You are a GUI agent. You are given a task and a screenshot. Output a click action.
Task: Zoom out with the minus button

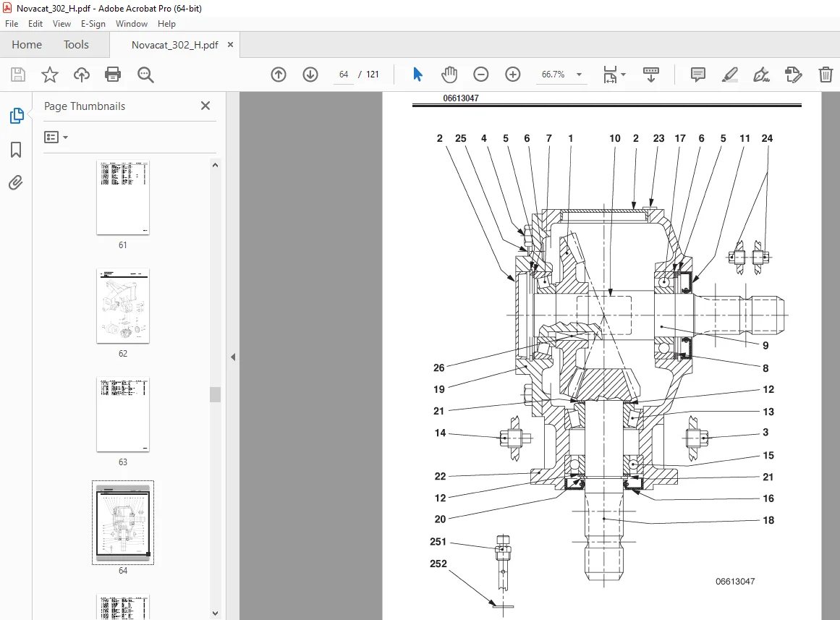point(481,75)
